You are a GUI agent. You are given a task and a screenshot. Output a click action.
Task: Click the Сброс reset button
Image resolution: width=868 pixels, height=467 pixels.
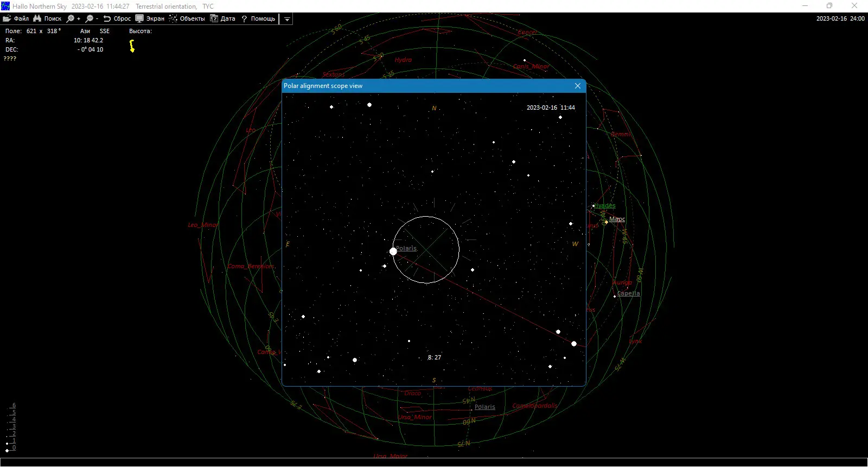pos(117,18)
